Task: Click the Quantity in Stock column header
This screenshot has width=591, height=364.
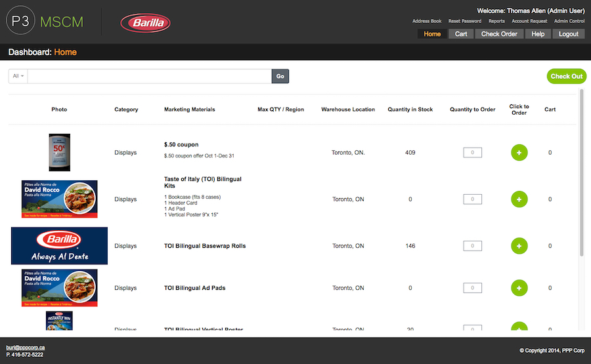Action: point(410,110)
